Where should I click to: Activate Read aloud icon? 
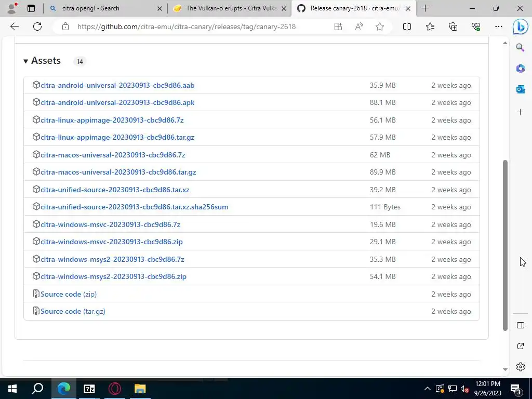pyautogui.click(x=359, y=26)
